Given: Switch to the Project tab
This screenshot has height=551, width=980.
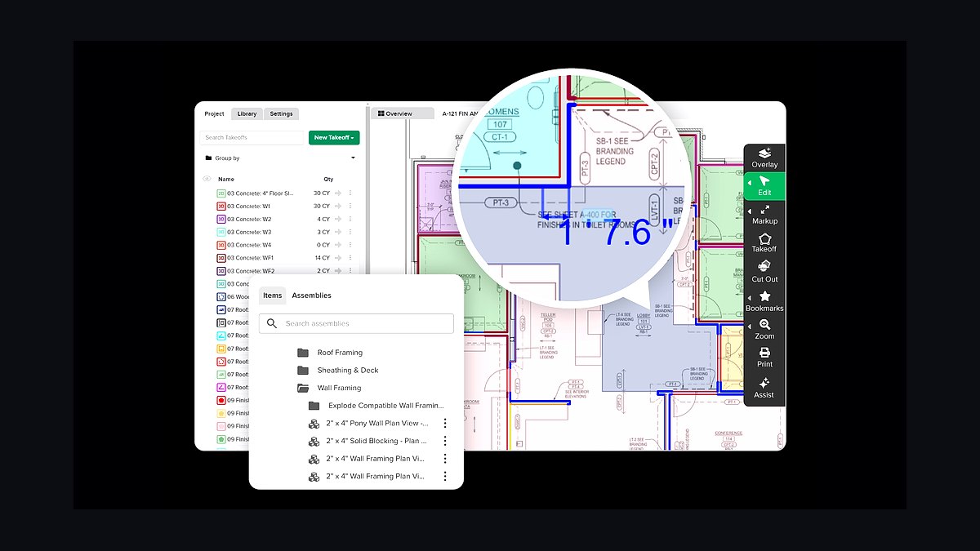Looking at the screenshot, I should click(x=214, y=114).
